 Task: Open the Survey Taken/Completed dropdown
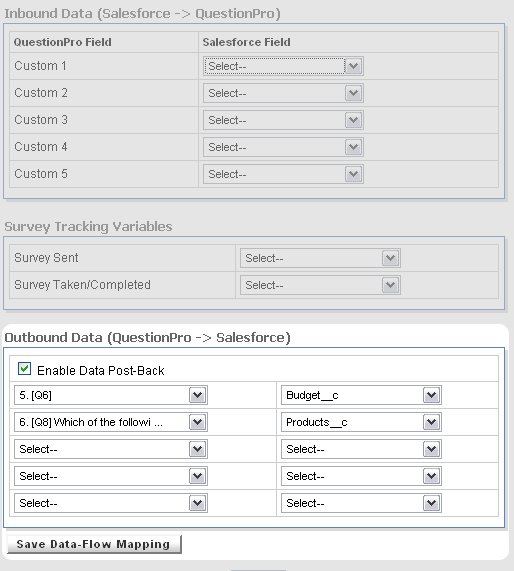click(320, 285)
